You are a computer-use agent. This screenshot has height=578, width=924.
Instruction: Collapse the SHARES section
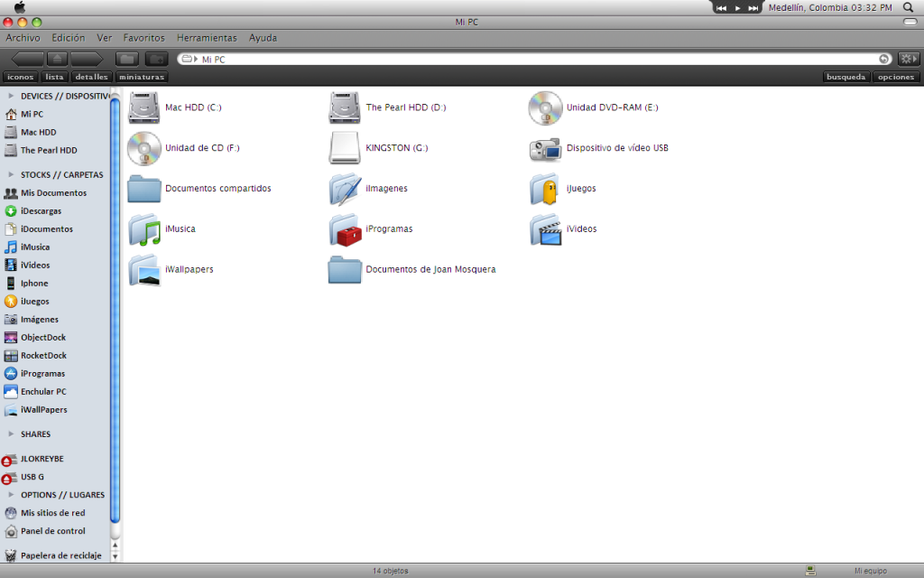tap(11, 434)
